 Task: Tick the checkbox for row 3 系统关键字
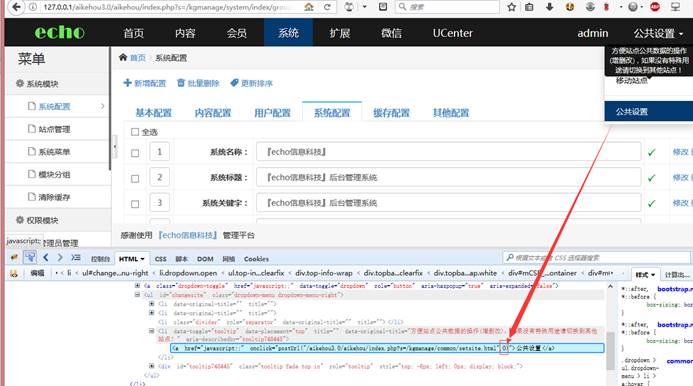135,204
